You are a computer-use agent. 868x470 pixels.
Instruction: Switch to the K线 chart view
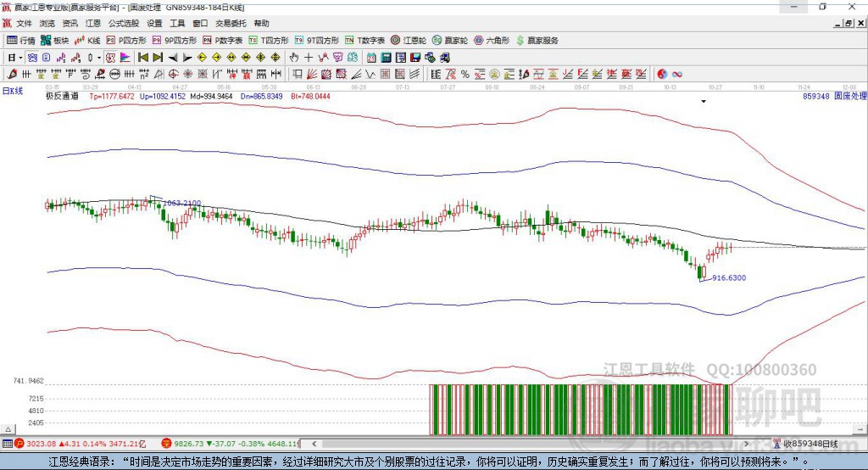(87, 40)
